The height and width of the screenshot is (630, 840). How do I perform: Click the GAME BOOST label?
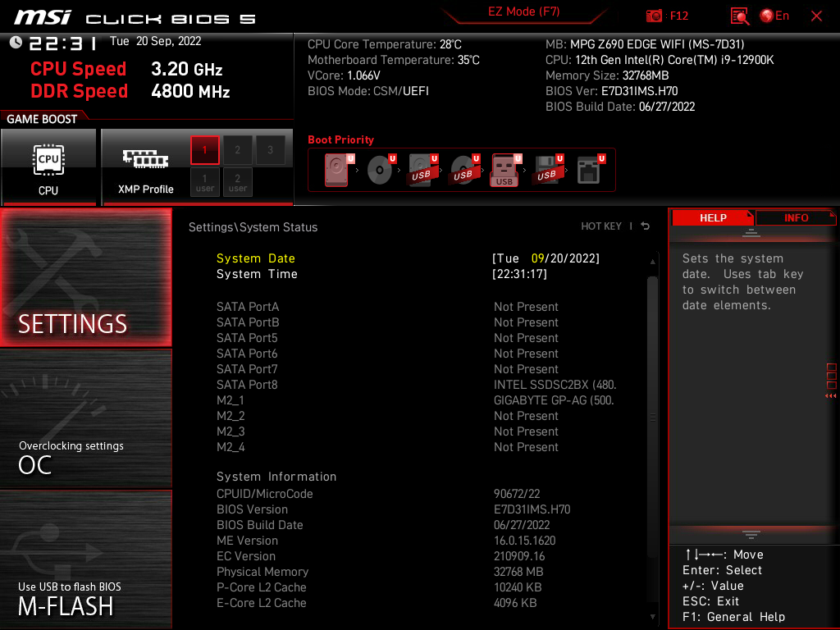[x=42, y=119]
